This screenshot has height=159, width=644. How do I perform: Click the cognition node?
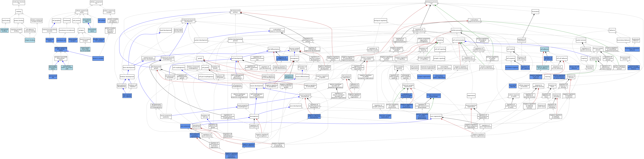pos(584,58)
